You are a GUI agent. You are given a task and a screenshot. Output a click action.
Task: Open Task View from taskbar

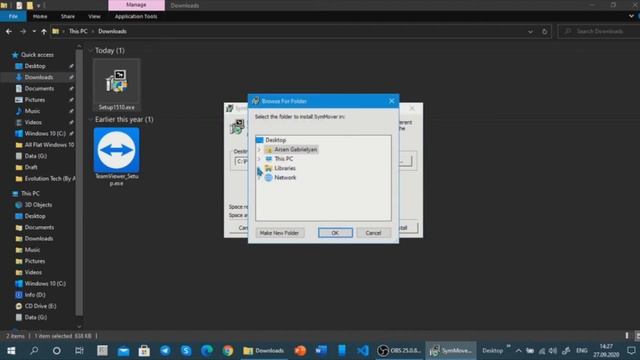[x=79, y=351]
